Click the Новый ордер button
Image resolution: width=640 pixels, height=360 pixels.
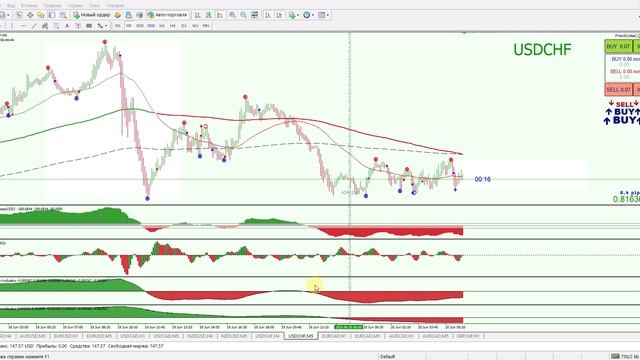click(92, 15)
